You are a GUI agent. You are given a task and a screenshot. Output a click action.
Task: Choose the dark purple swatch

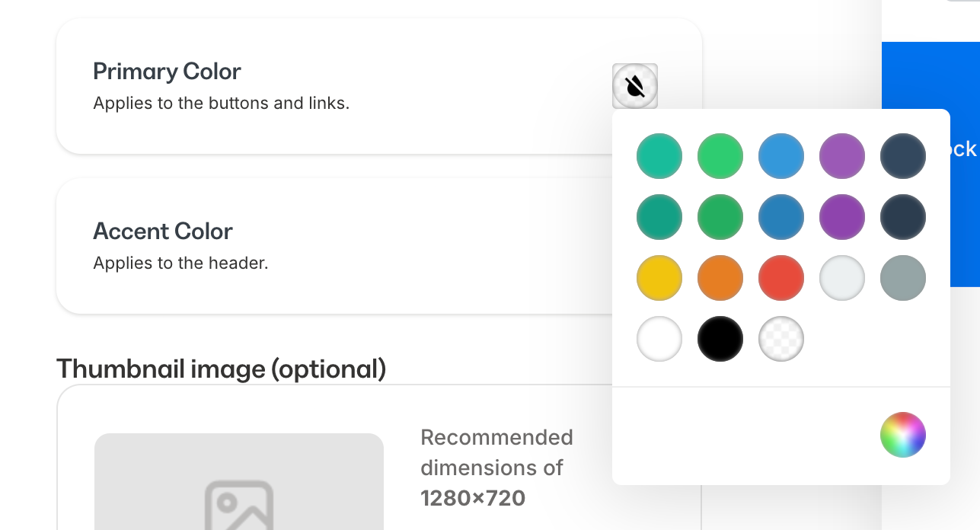[x=841, y=217]
